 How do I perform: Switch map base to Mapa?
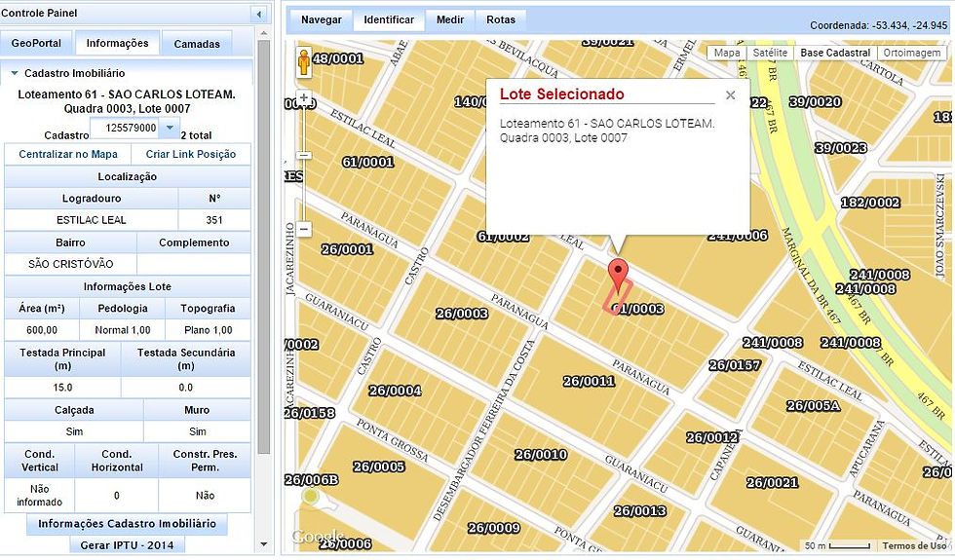[727, 53]
